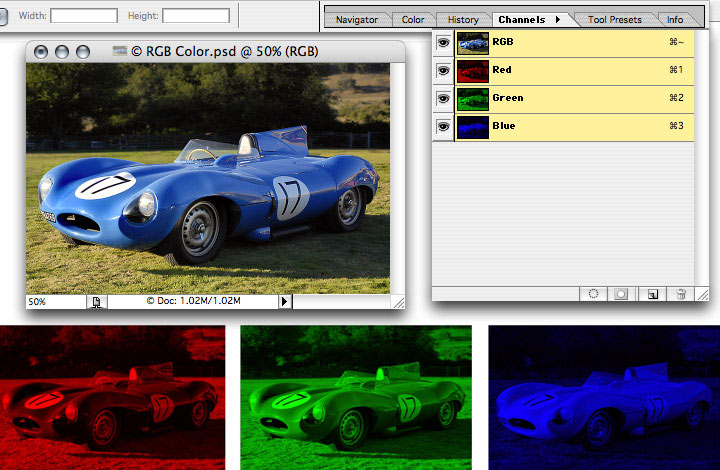This screenshot has height=470, width=720.
Task: Select the RGB composite channel thumbnail
Action: point(472,43)
